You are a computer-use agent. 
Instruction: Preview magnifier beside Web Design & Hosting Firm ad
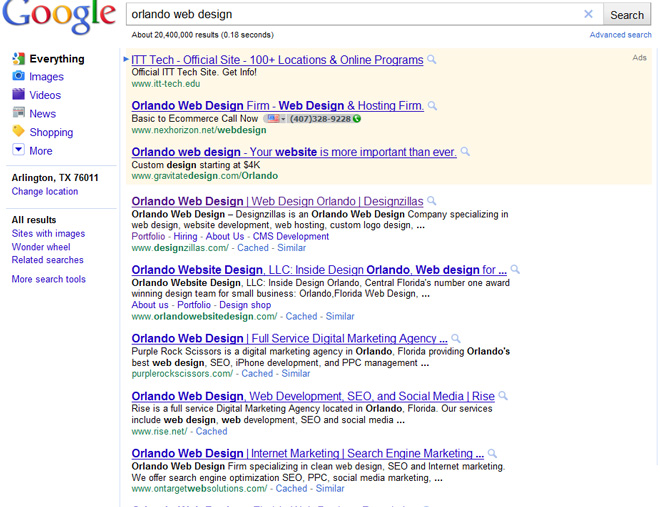432,106
